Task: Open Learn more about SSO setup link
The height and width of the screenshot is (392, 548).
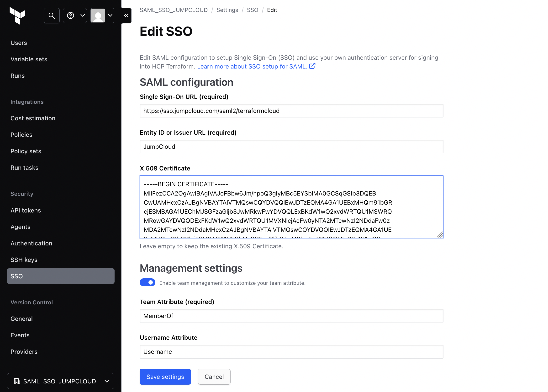Action: 252,66
